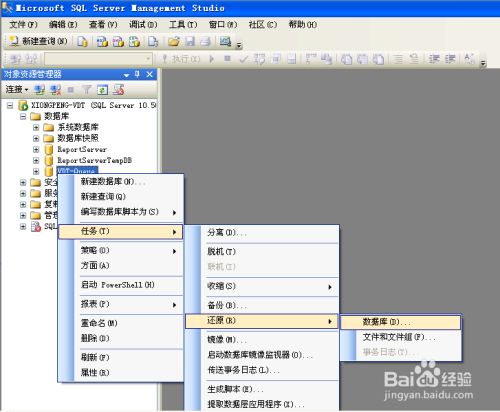Choose 备份(B)... in tasks submenu
The image size is (500, 412).
[262, 305]
